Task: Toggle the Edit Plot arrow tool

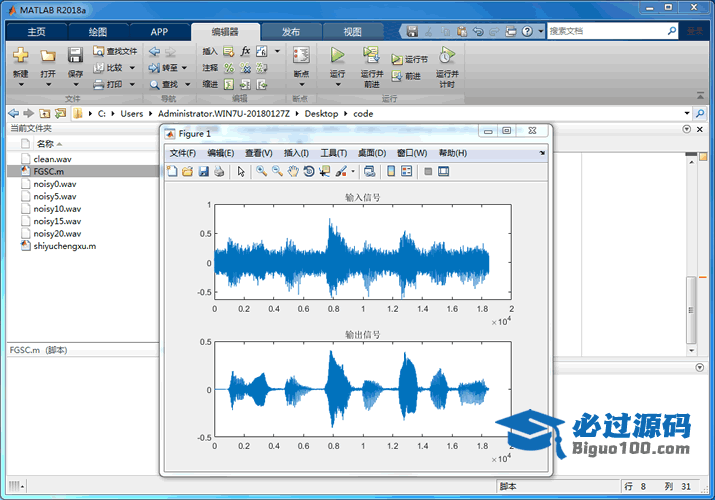Action: (241, 172)
